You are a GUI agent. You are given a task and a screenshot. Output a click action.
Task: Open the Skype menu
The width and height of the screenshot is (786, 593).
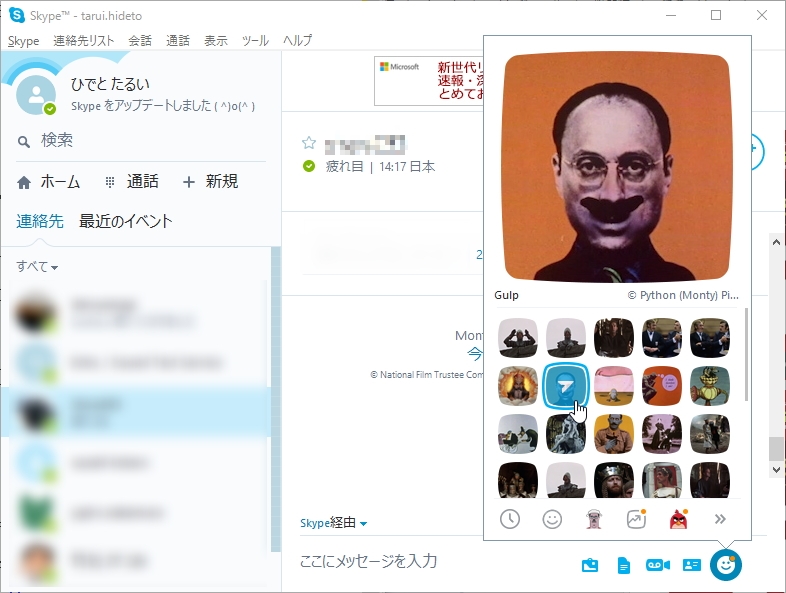tap(24, 41)
